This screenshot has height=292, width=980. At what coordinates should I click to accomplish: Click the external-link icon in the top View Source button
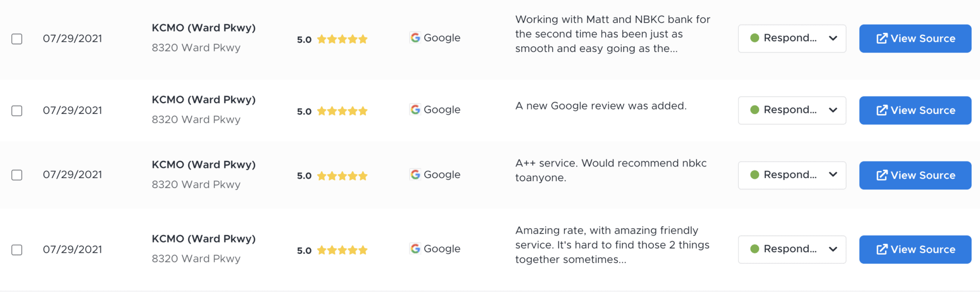(882, 38)
